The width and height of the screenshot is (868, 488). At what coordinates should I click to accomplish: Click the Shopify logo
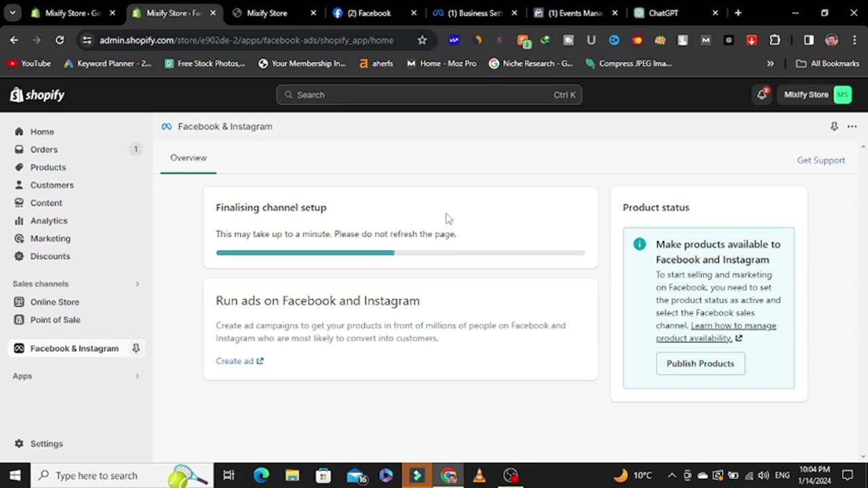tap(37, 95)
